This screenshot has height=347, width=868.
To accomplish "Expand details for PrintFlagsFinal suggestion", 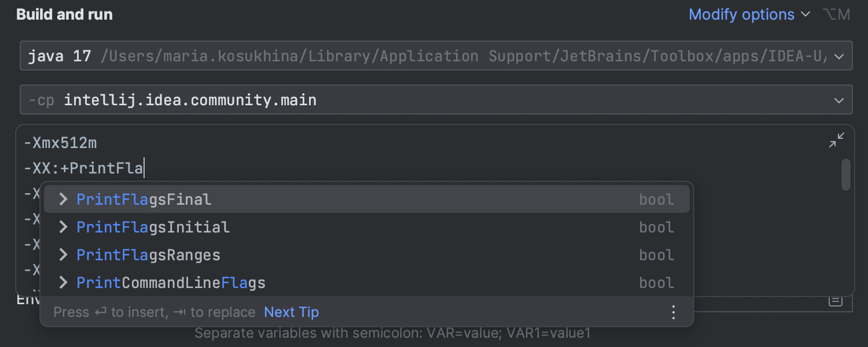I will click(62, 199).
